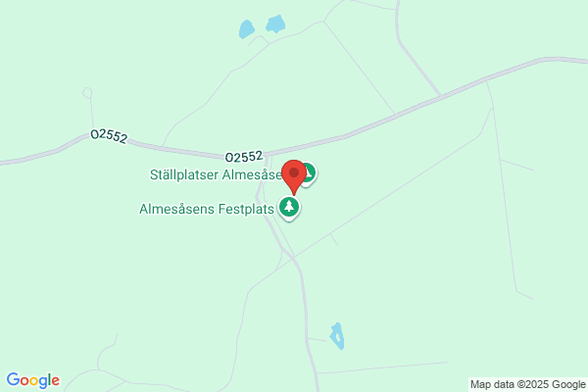The height and width of the screenshot is (392, 588).
Task: Click the Map data ©2025 Google attribution
Action: [527, 384]
